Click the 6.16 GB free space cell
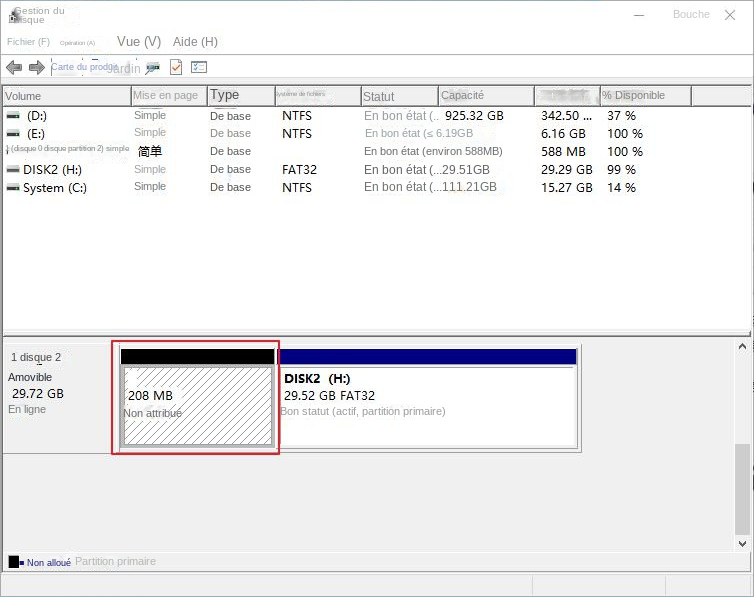 (x=563, y=134)
